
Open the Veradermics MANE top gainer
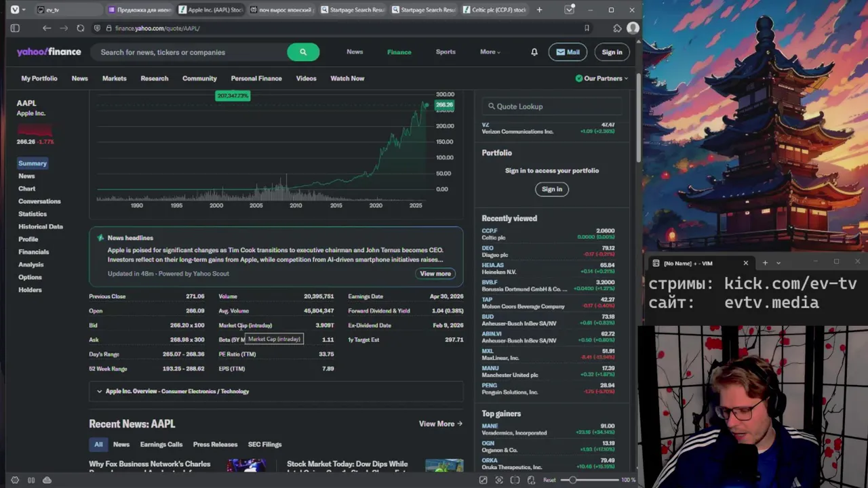[x=548, y=429]
